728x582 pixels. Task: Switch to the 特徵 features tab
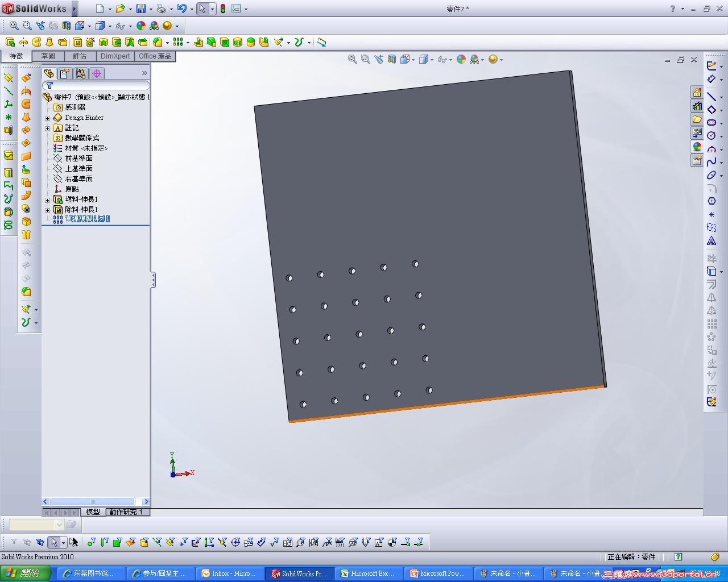click(x=16, y=56)
